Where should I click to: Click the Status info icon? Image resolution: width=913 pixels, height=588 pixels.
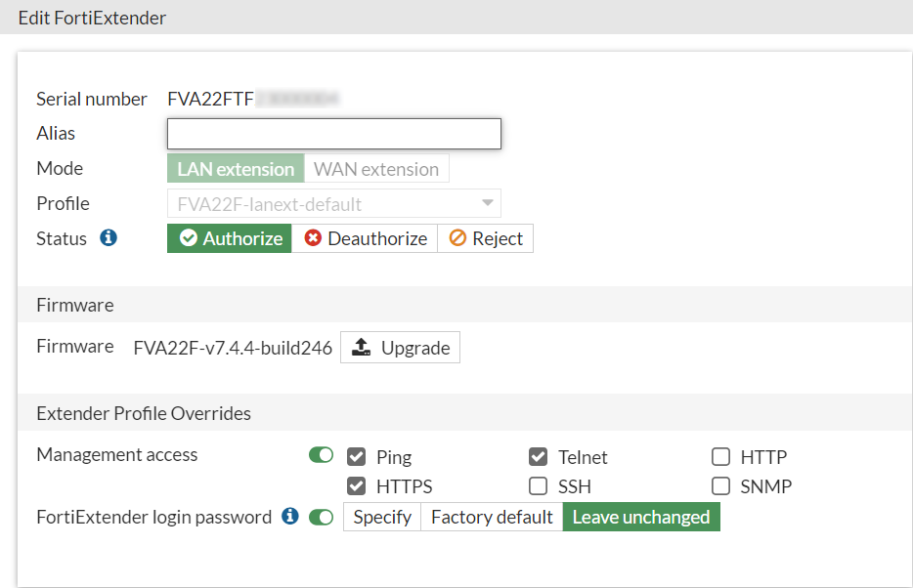tap(109, 237)
